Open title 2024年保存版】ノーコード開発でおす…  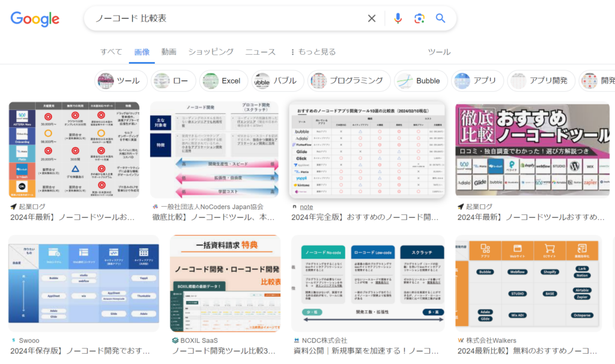80,351
